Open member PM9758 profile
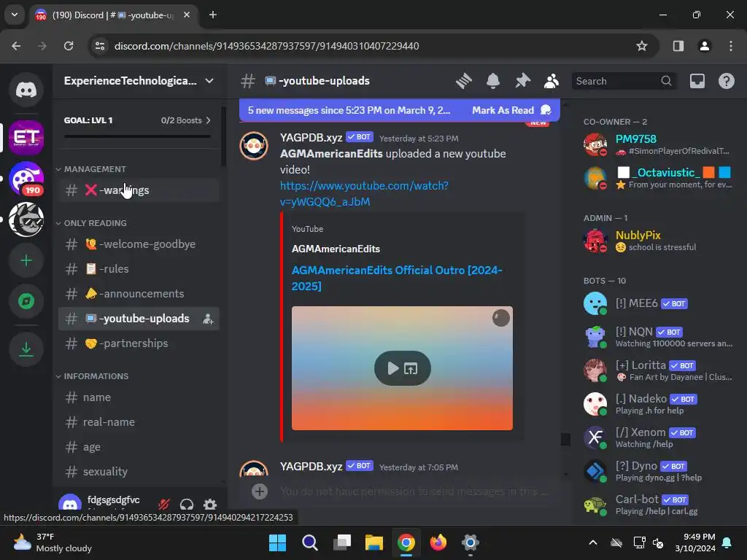 [x=658, y=144]
